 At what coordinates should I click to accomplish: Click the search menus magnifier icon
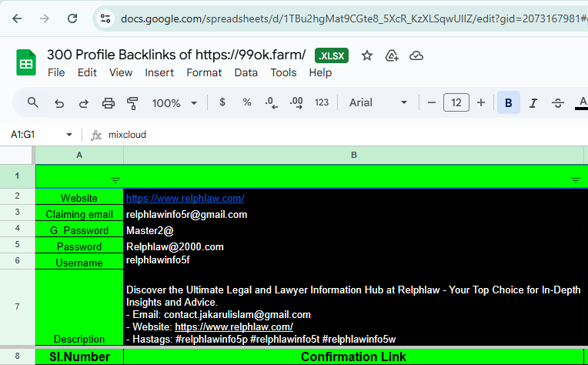(x=33, y=102)
